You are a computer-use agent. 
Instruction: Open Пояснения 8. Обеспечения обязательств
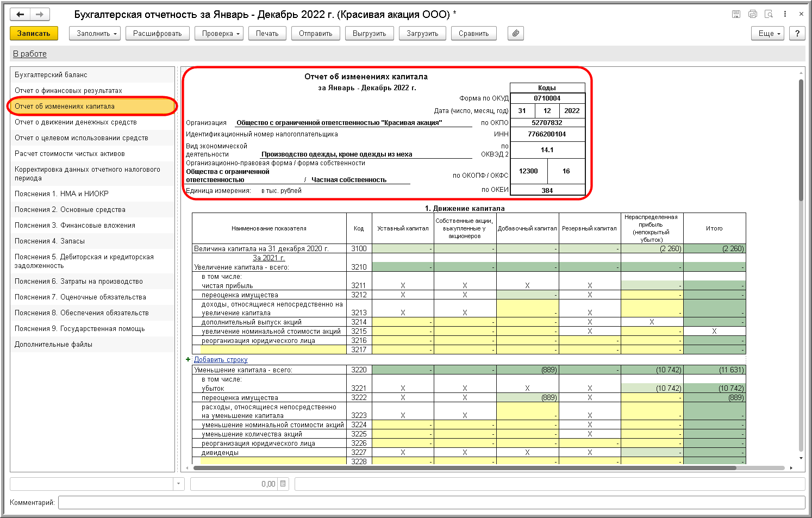pyautogui.click(x=92, y=313)
